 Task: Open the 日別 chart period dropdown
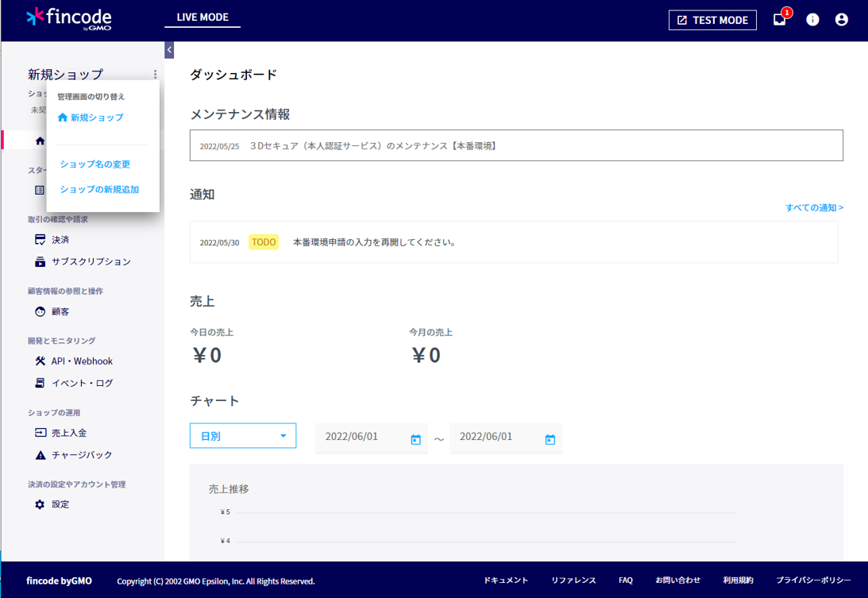(242, 435)
